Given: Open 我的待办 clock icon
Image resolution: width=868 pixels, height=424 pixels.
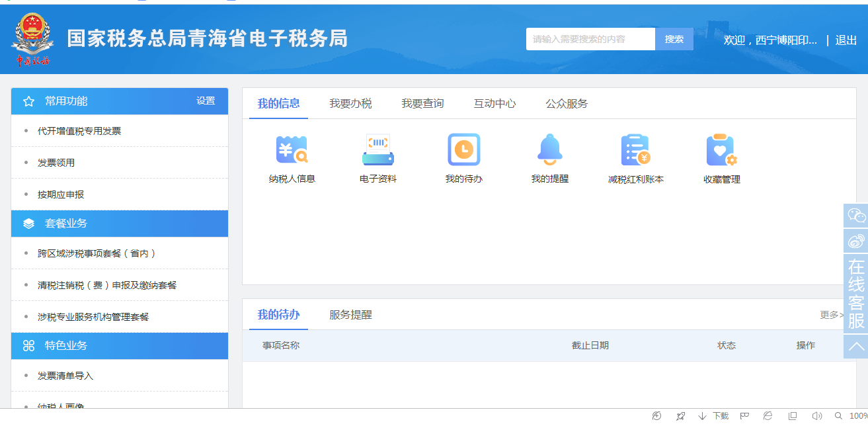Looking at the screenshot, I should click(x=463, y=150).
